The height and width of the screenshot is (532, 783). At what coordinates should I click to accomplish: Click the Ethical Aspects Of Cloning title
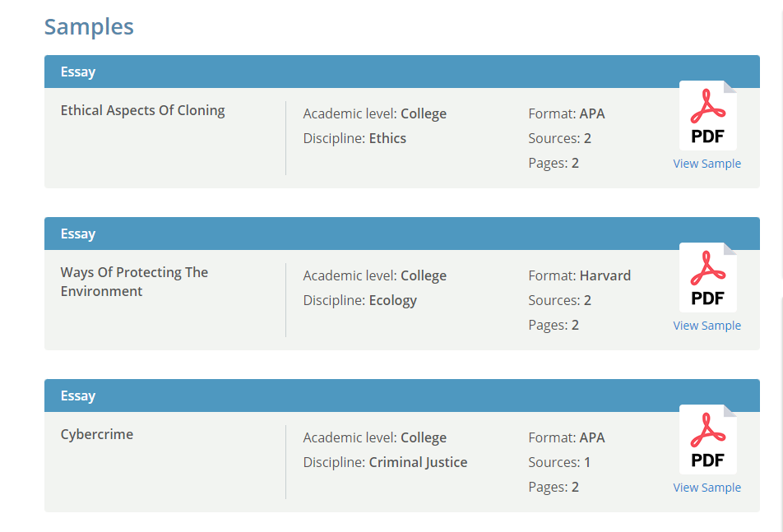coord(143,110)
